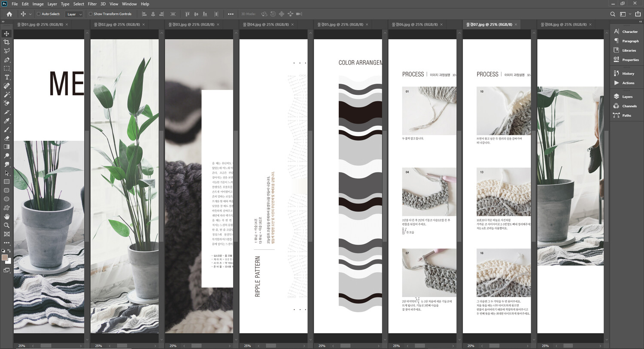
Task: Select the Horizontal Type tool
Action: tap(6, 77)
